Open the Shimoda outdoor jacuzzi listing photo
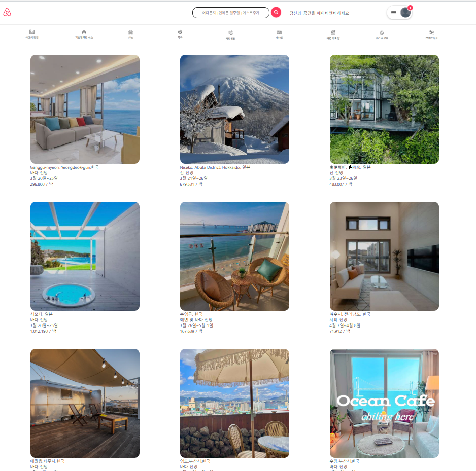 [x=85, y=256]
